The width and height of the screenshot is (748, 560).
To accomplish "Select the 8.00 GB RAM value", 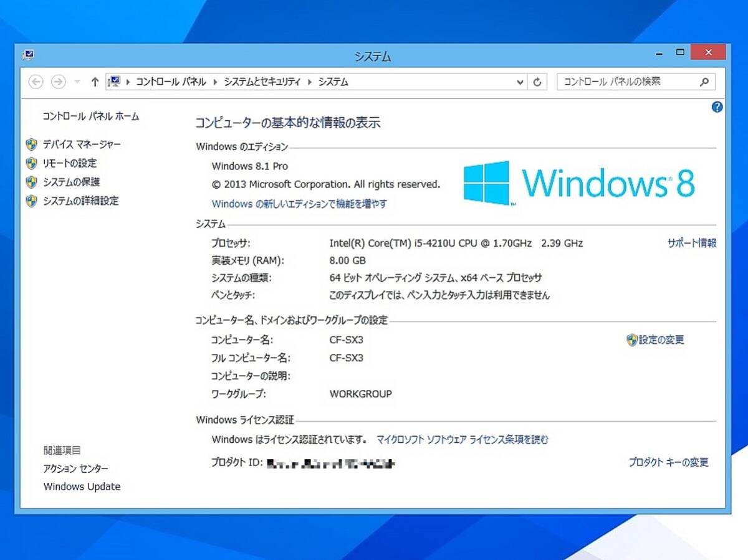I will point(348,260).
